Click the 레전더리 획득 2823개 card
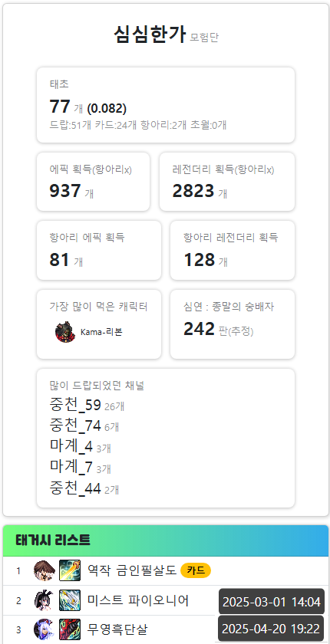Viewport: 330px width, 644px height. [x=227, y=182]
